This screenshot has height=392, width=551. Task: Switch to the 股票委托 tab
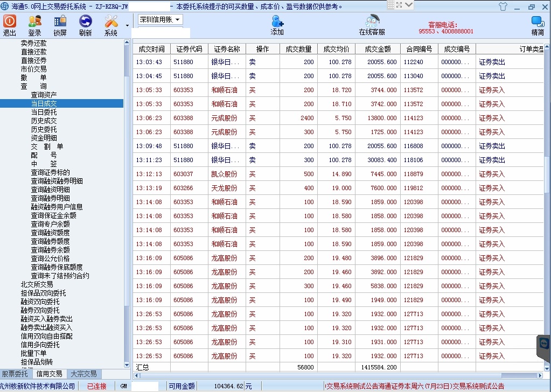pos(15,374)
